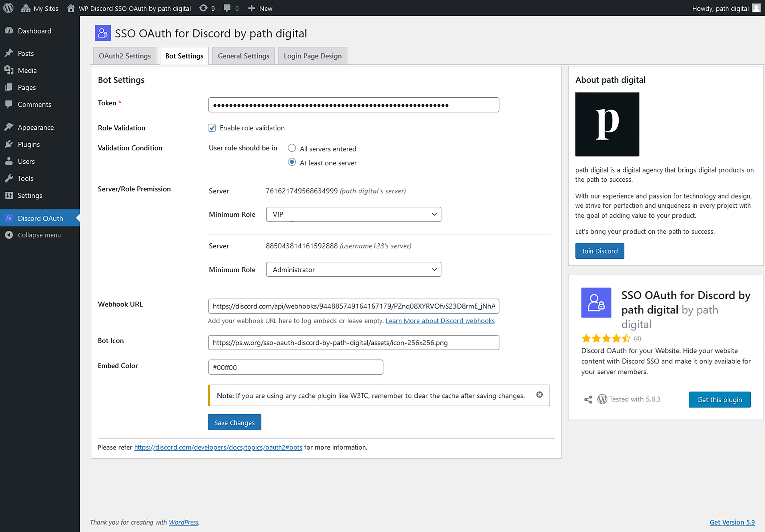This screenshot has width=765, height=532.
Task: Open the WordPress footer link
Action: [x=183, y=522]
